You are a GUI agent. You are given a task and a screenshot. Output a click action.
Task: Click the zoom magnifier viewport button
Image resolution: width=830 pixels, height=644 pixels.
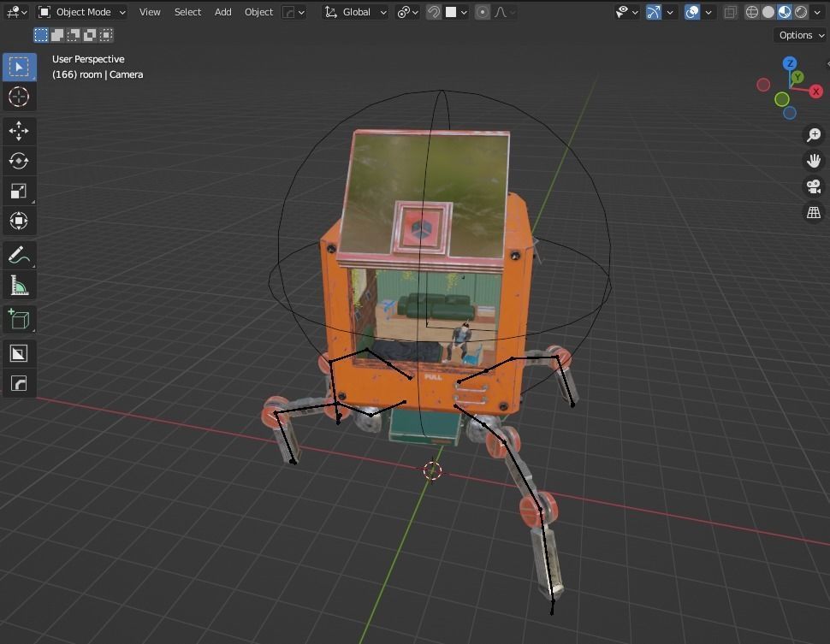pyautogui.click(x=814, y=135)
